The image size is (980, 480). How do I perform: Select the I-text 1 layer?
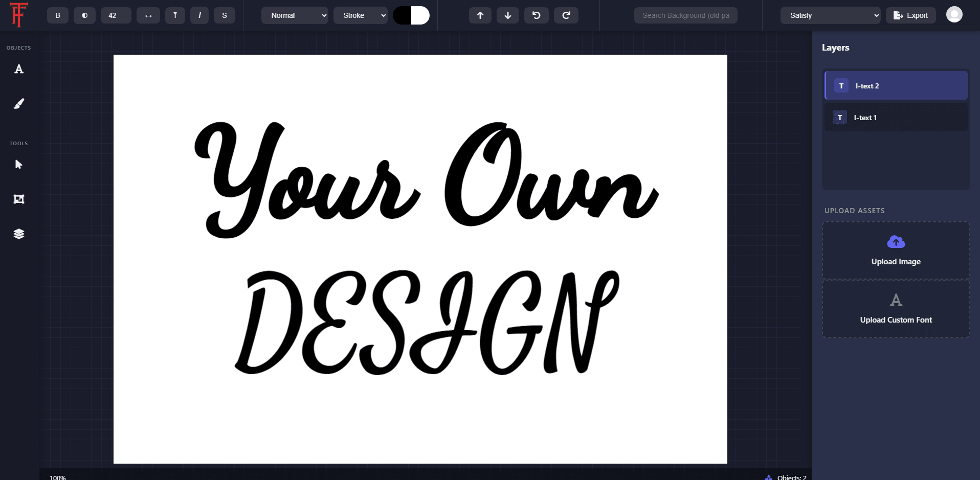pos(896,118)
